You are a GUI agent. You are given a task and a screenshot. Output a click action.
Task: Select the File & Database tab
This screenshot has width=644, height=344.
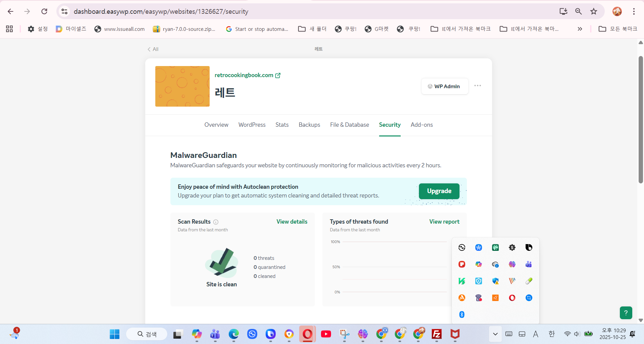350,125
